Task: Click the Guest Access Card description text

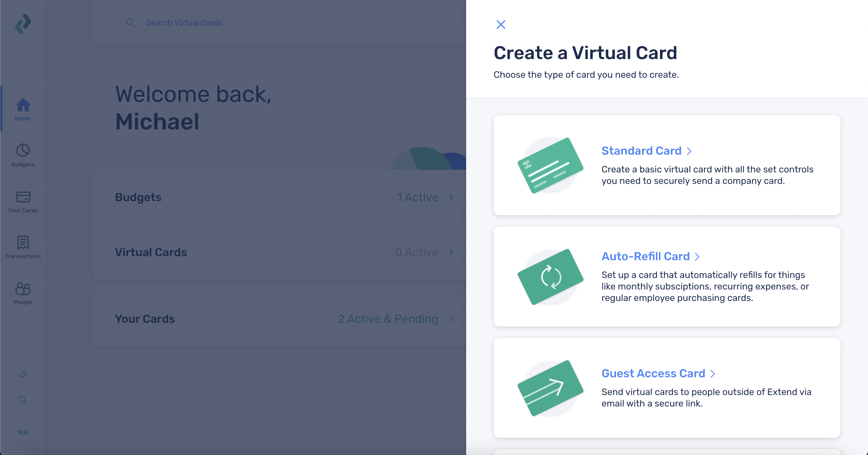Action: (x=706, y=398)
